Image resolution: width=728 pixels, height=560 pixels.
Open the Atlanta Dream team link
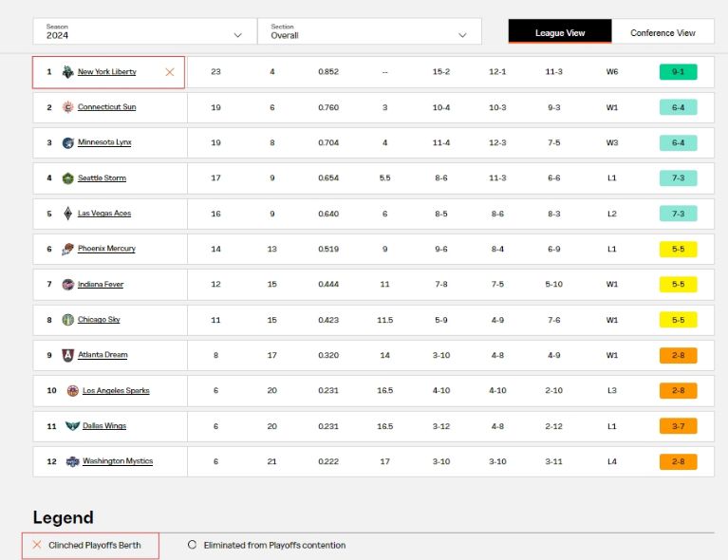[103, 355]
